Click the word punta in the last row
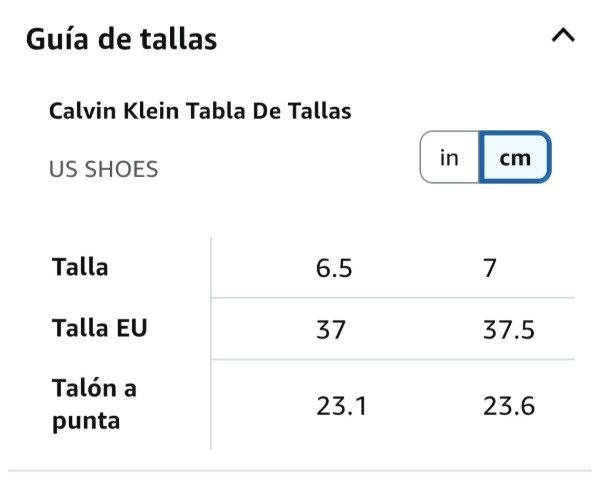Screen dimensions: 600x479 (x=86, y=420)
